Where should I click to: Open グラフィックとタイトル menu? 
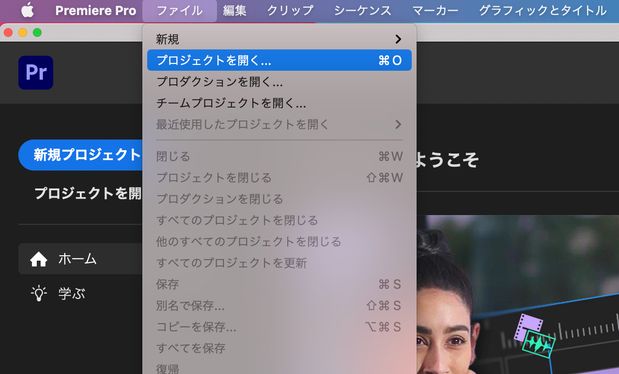[543, 11]
